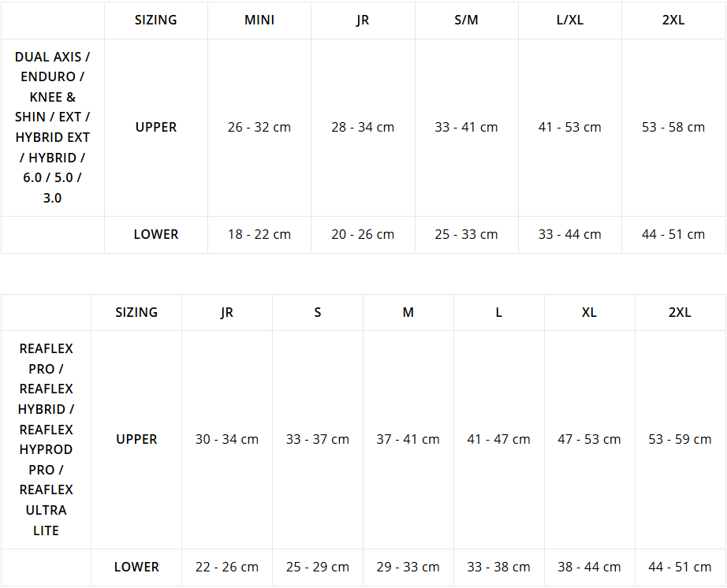Select the XL column header

pyautogui.click(x=589, y=312)
